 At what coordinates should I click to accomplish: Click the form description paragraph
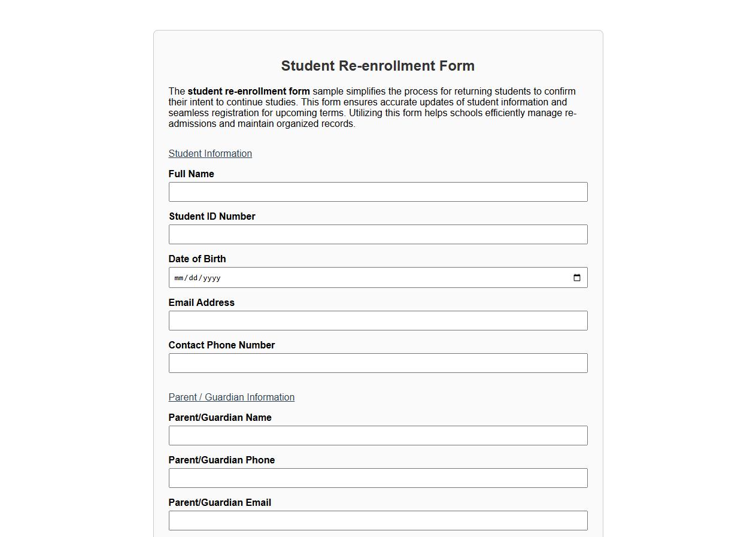(x=371, y=107)
